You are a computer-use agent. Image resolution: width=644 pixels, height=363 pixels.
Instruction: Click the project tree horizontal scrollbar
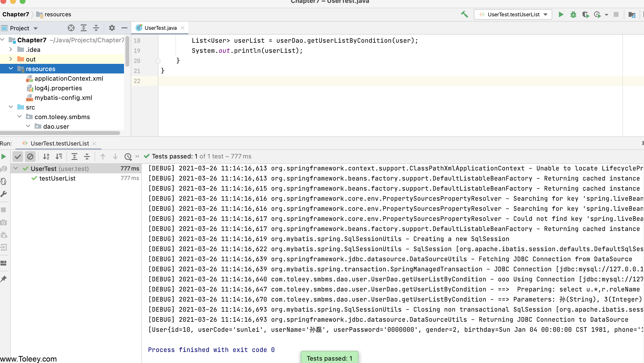(x=60, y=133)
